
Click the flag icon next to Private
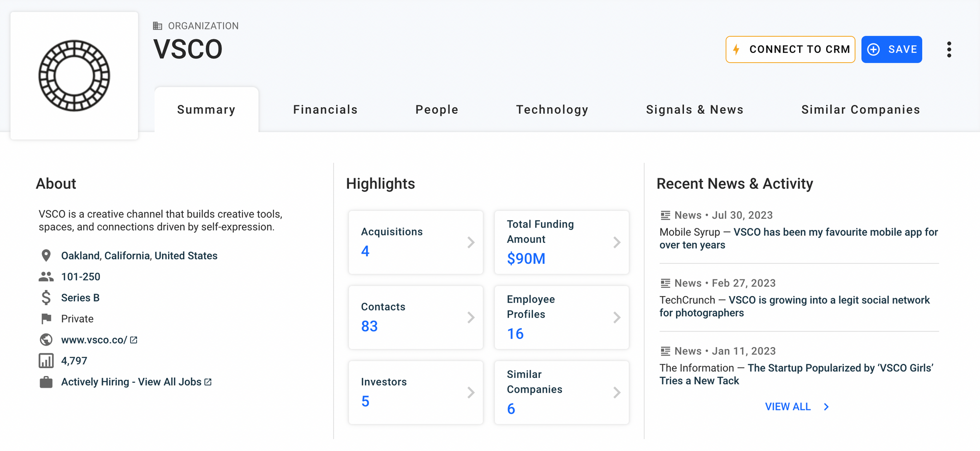46,319
